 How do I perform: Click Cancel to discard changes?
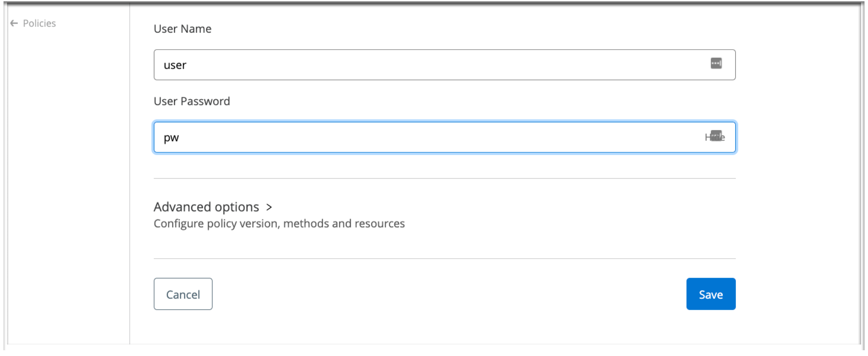click(x=183, y=294)
